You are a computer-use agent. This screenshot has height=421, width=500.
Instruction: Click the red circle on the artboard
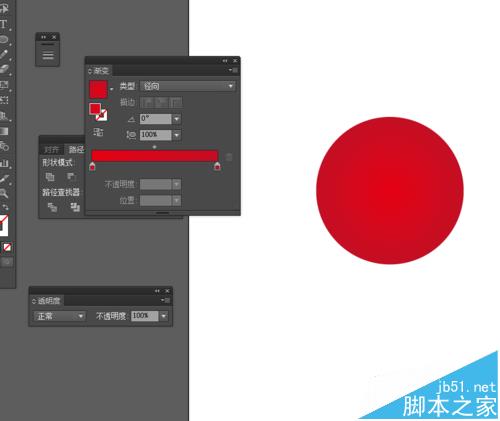click(390, 190)
